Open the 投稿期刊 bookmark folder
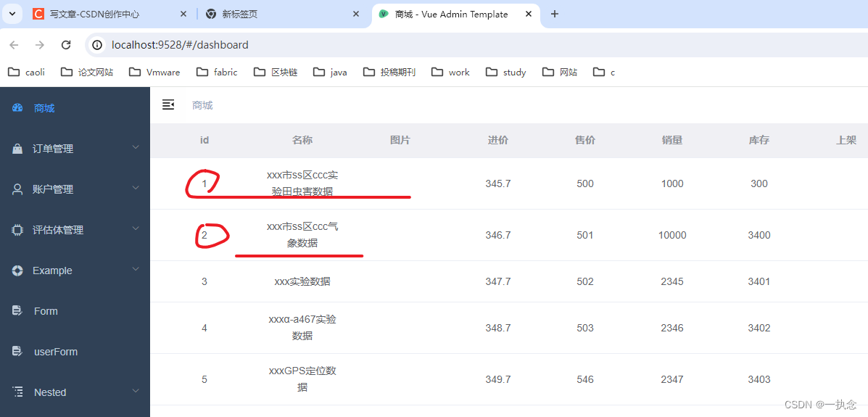 pyautogui.click(x=389, y=72)
